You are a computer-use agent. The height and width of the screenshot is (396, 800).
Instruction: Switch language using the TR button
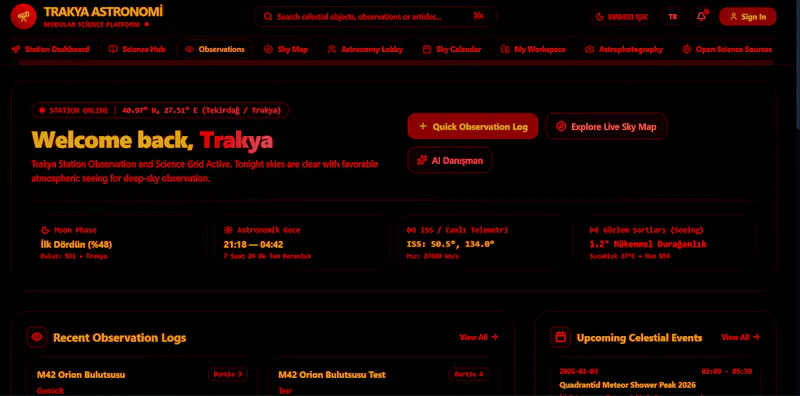pos(673,16)
